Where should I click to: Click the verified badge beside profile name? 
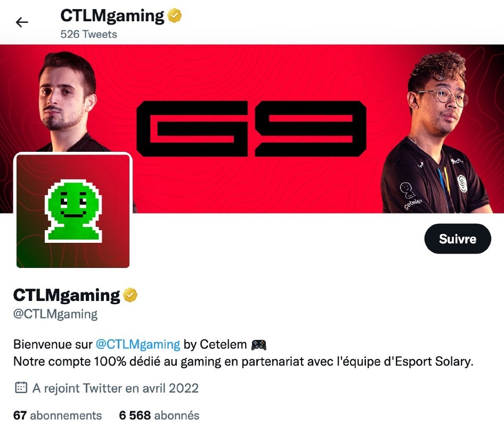pyautogui.click(x=130, y=295)
